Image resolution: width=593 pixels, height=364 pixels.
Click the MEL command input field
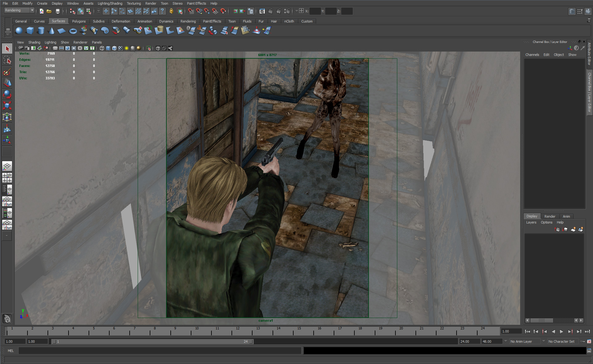(x=160, y=351)
